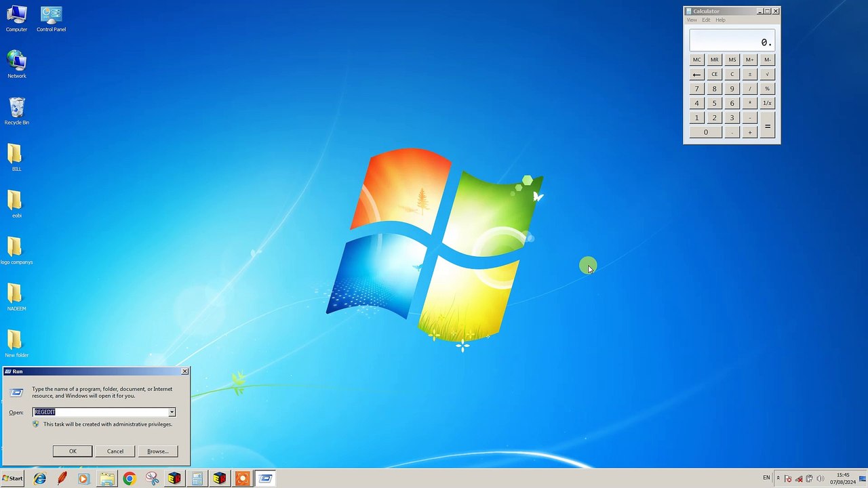
Task: Click Cancel in the Run dialog
Action: 115,451
